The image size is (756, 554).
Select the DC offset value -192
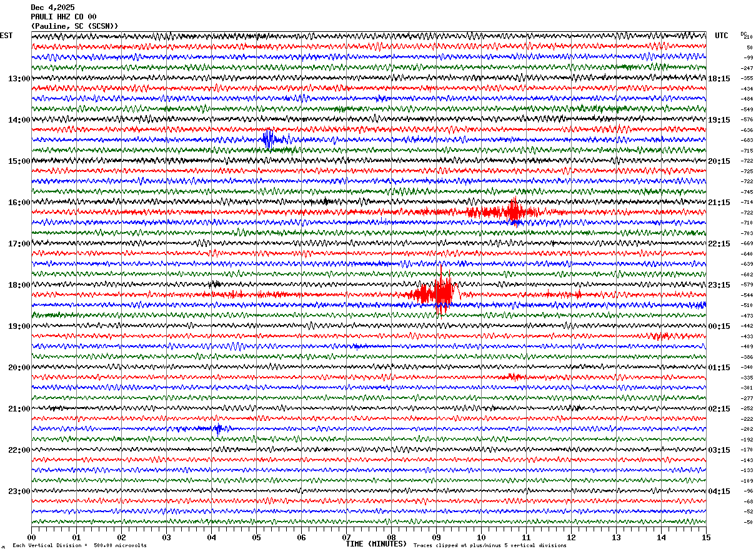747,440
